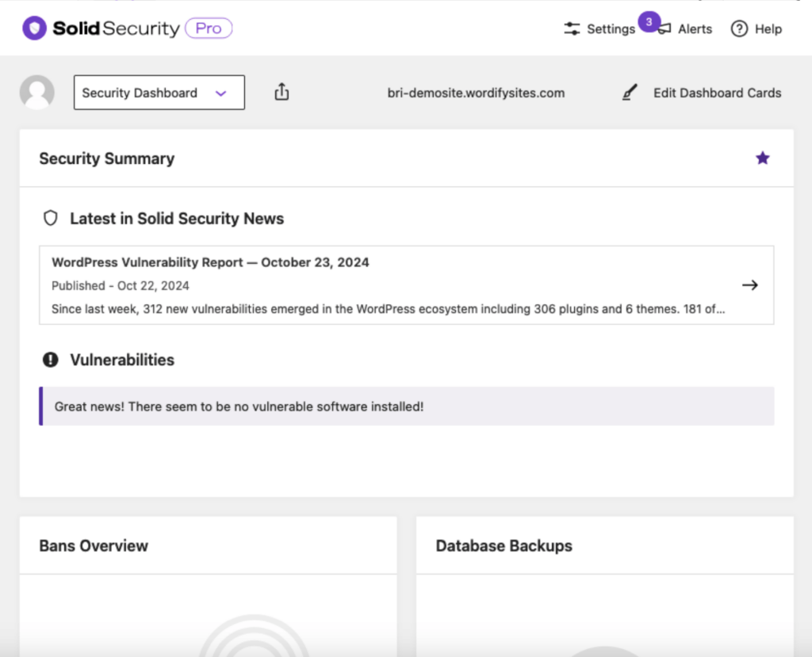Screen dimensions: 812x657
Task: Click the arrow on the vulnerability report
Action: [x=749, y=285]
